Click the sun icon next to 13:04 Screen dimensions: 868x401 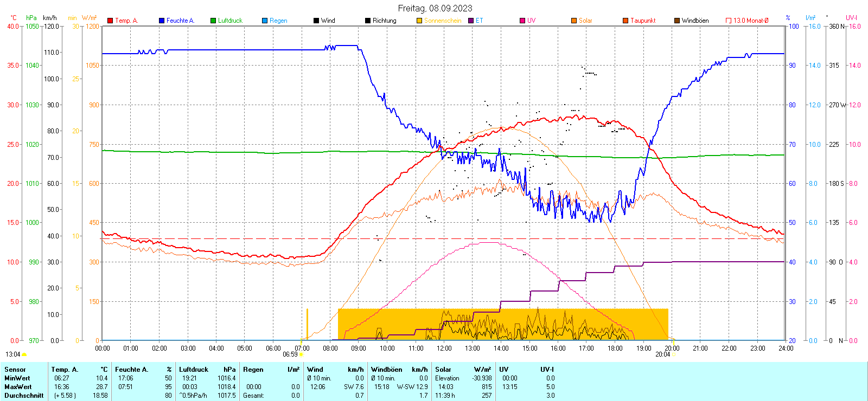(x=24, y=354)
